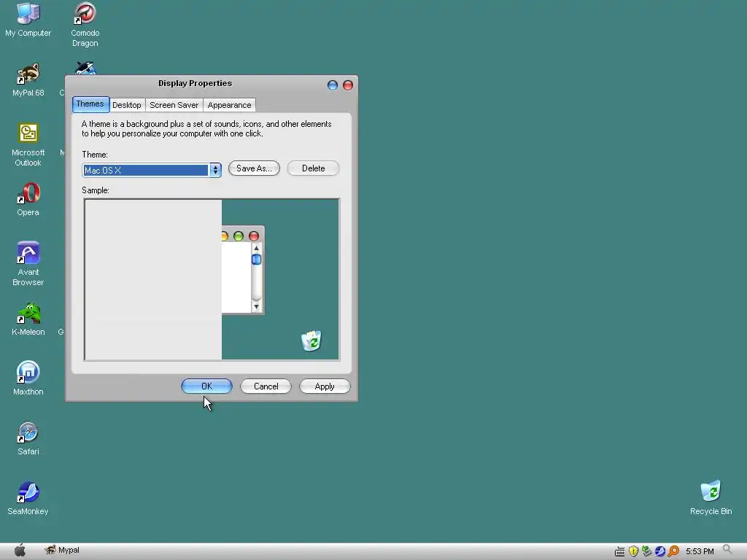Click the red button in sample window
The image size is (747, 560).
coord(254,236)
